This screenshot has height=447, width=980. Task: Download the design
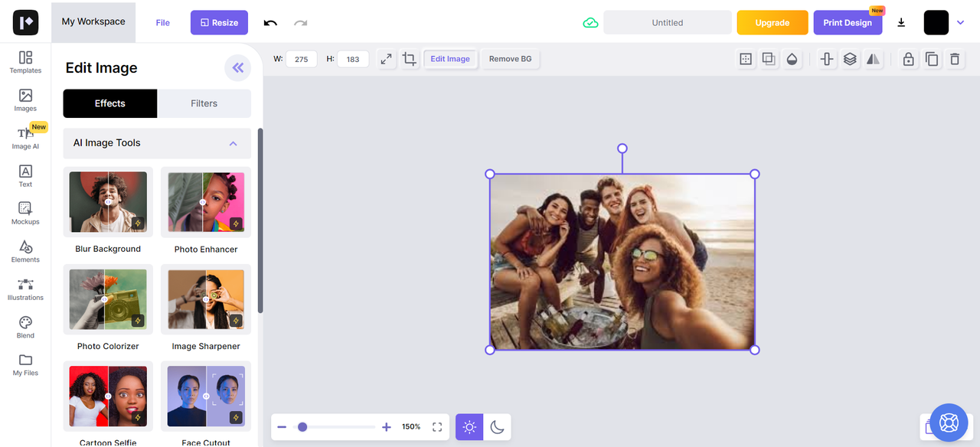click(x=901, y=23)
